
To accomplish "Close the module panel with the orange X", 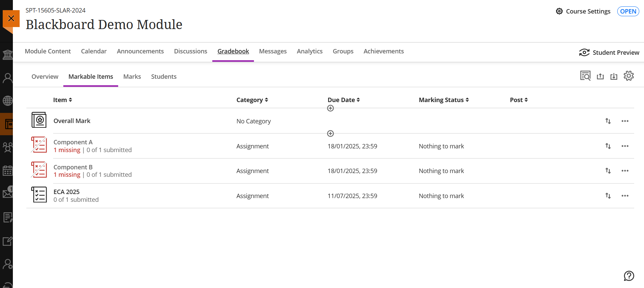I will pos(11,18).
